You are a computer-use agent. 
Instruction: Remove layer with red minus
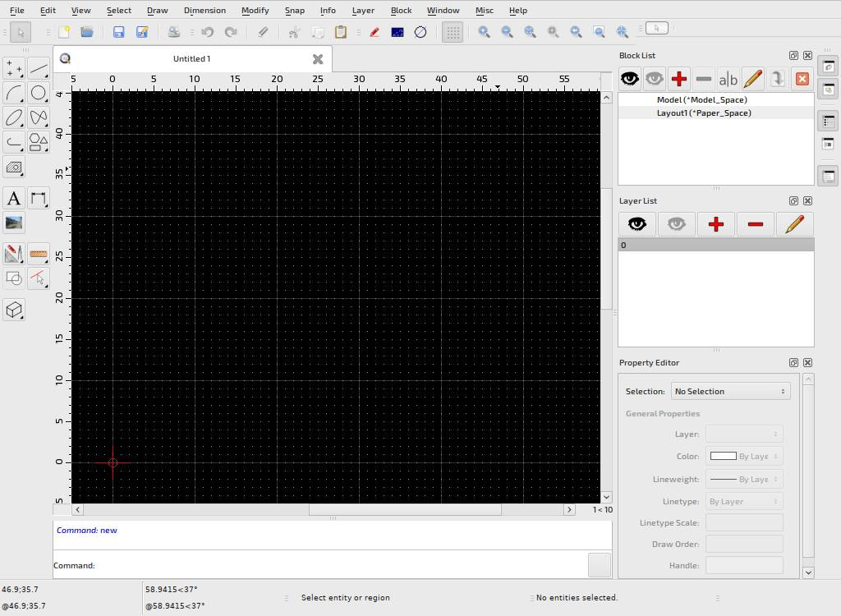click(756, 223)
